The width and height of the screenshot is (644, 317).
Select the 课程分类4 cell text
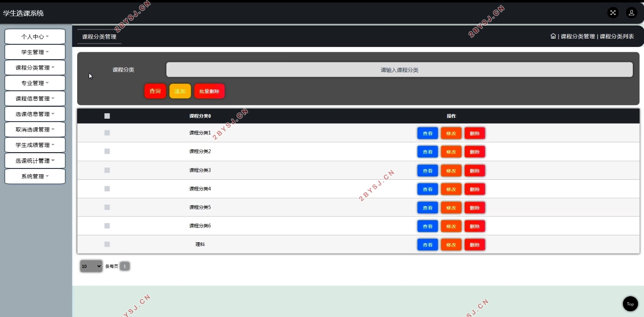click(x=200, y=189)
